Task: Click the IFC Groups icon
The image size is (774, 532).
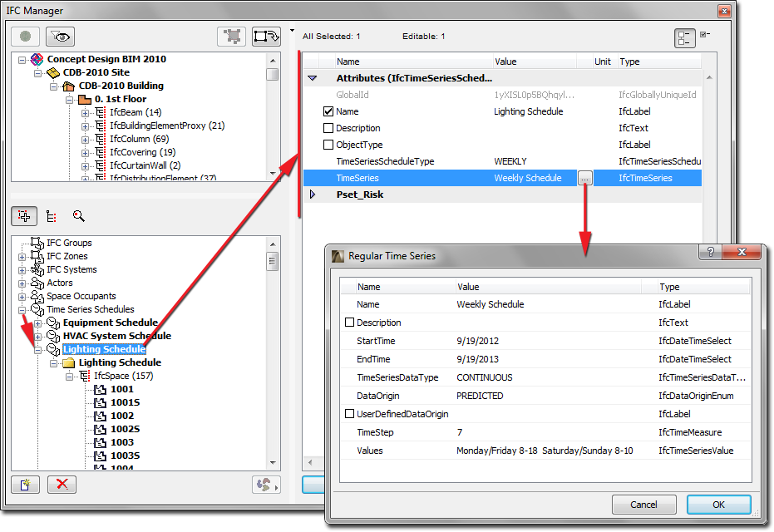Action: [x=37, y=243]
